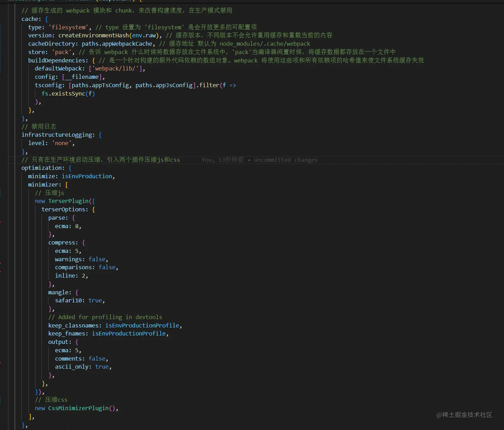This screenshot has height=430, width=504.
Task: Select paths.appJsConfig in the tsconfig array
Action: (x=164, y=85)
